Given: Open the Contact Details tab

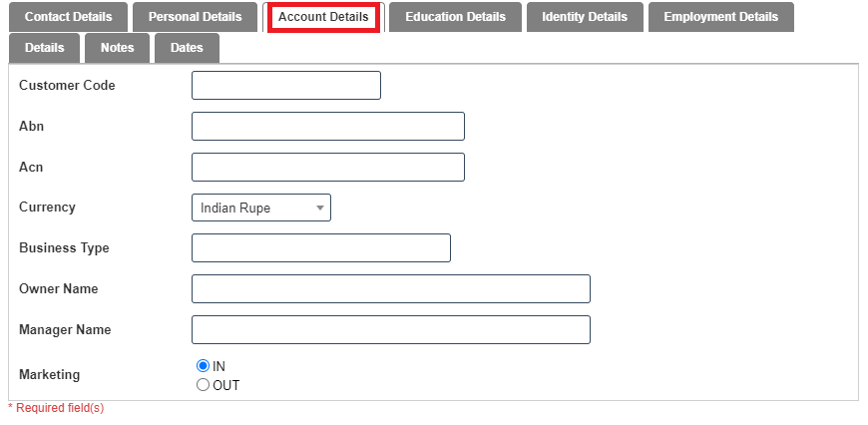Looking at the screenshot, I should pos(68,17).
